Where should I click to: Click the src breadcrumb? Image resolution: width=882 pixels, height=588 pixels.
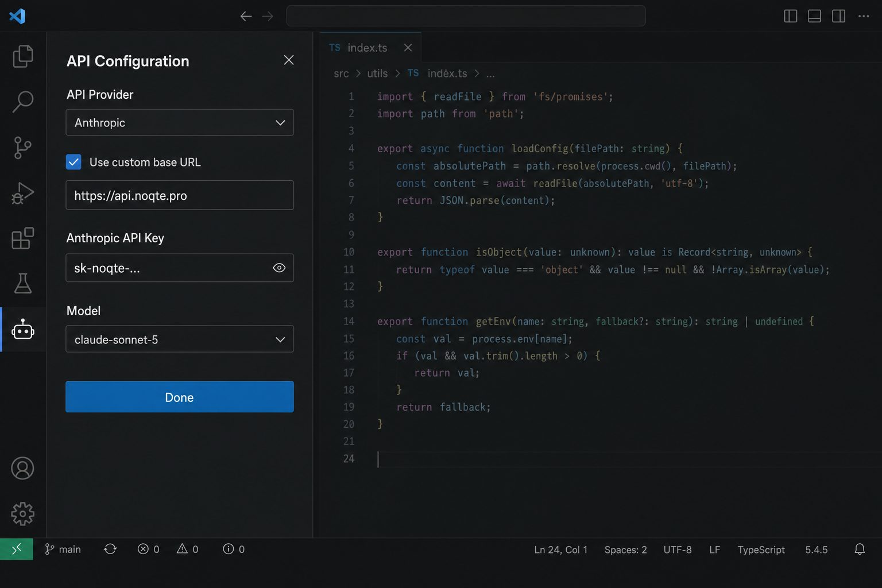[x=341, y=73]
